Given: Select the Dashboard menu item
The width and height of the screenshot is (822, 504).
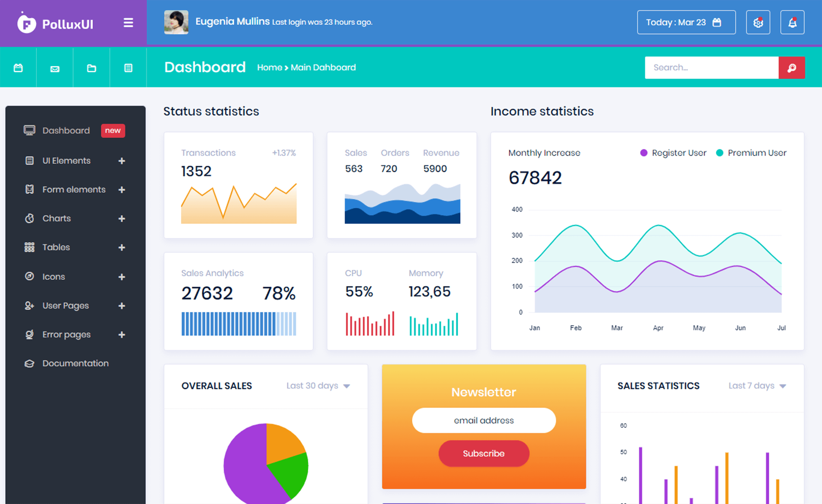Looking at the screenshot, I should coord(66,130).
